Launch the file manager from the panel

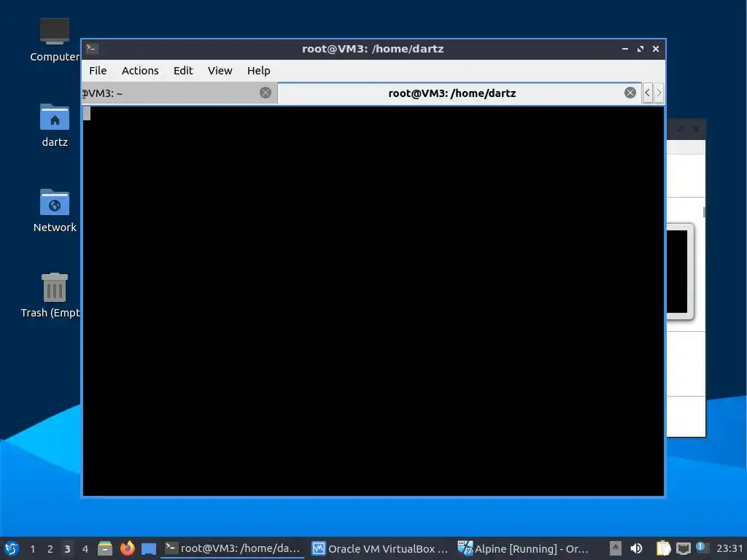(x=105, y=548)
